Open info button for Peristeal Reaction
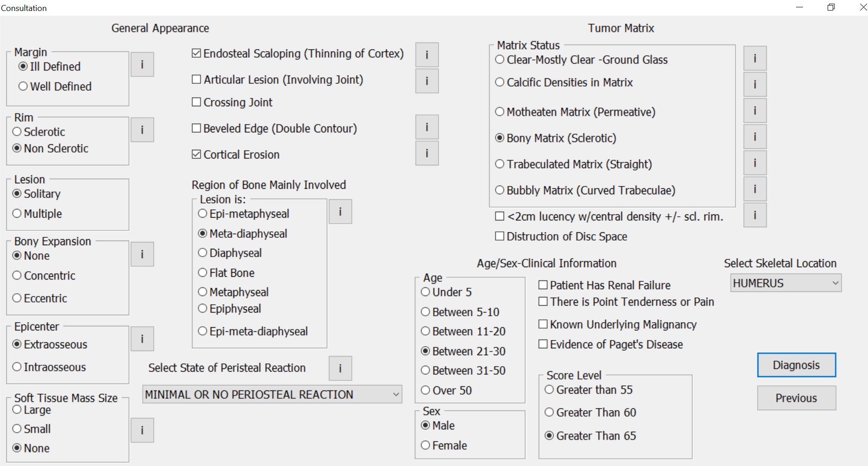 [340, 368]
